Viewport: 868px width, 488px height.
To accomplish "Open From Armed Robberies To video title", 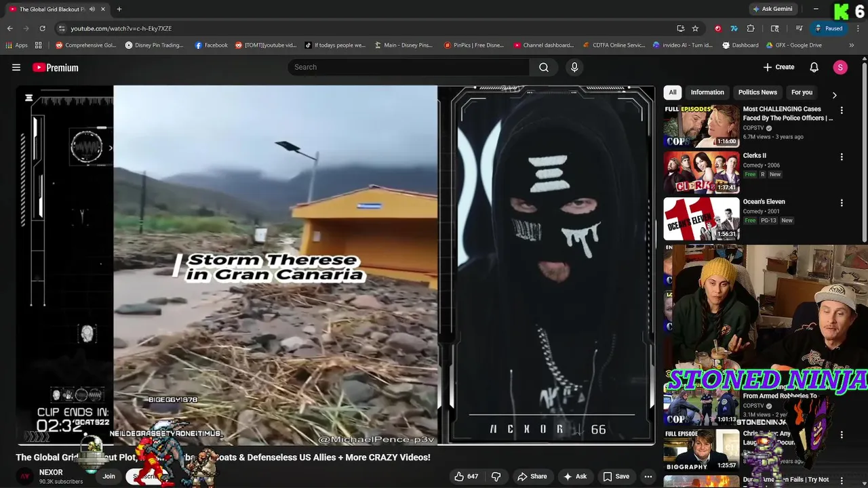I will [780, 396].
